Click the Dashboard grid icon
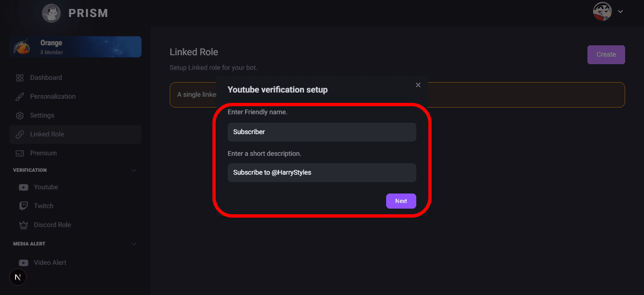The image size is (644, 295). point(20,78)
